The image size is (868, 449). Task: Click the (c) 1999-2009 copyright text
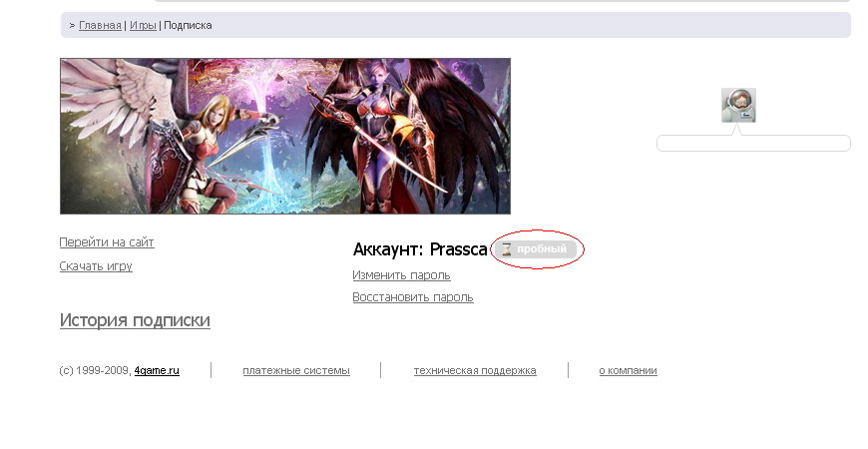pyautogui.click(x=95, y=371)
